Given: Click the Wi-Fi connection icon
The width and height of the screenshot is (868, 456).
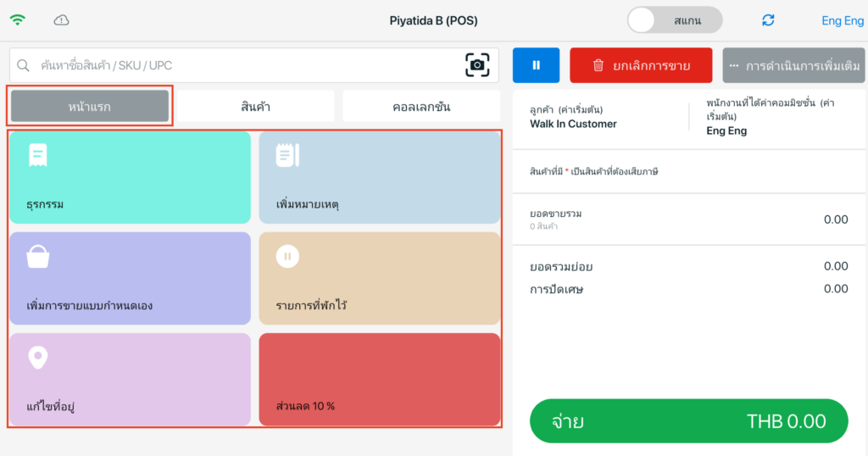Looking at the screenshot, I should click(x=18, y=20).
